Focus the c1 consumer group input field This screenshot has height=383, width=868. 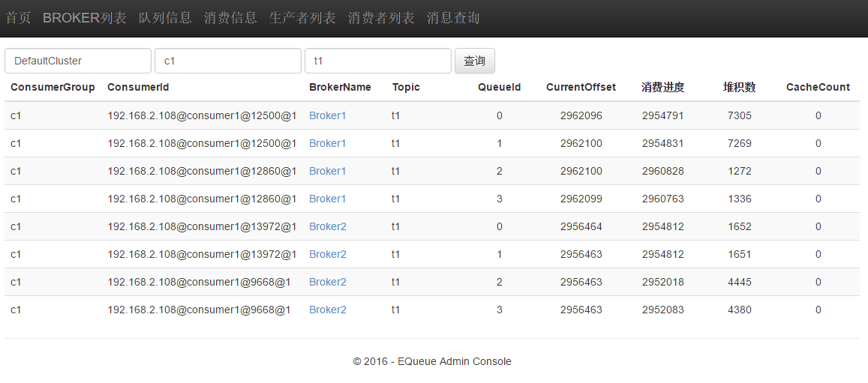click(228, 61)
